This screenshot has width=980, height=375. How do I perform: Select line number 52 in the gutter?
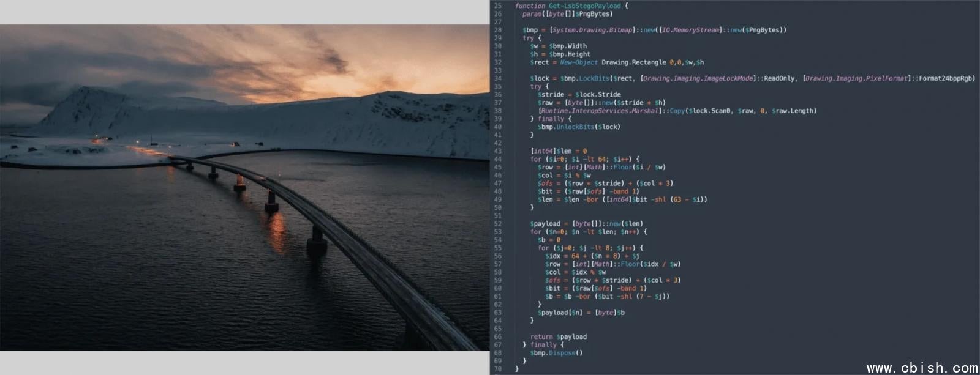click(x=497, y=224)
